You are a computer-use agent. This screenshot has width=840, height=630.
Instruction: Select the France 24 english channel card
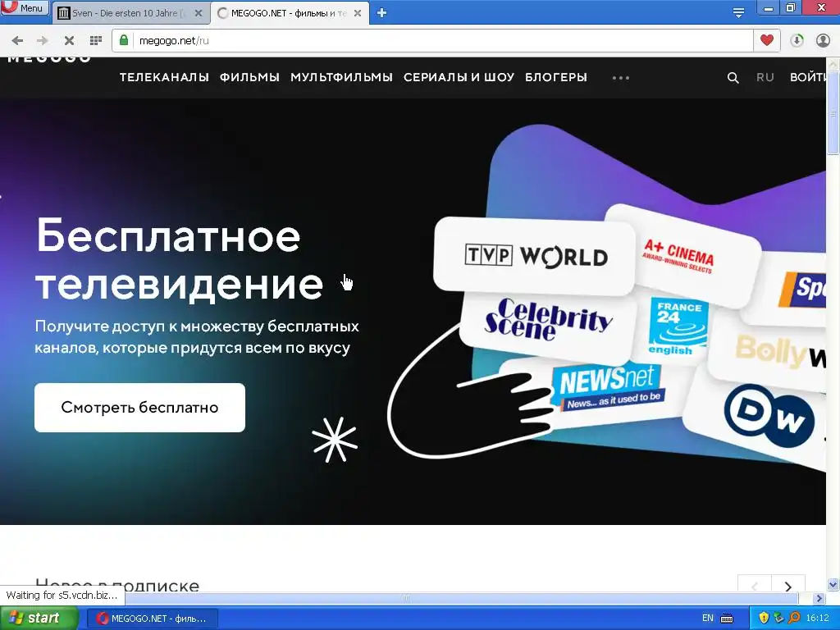pos(676,326)
